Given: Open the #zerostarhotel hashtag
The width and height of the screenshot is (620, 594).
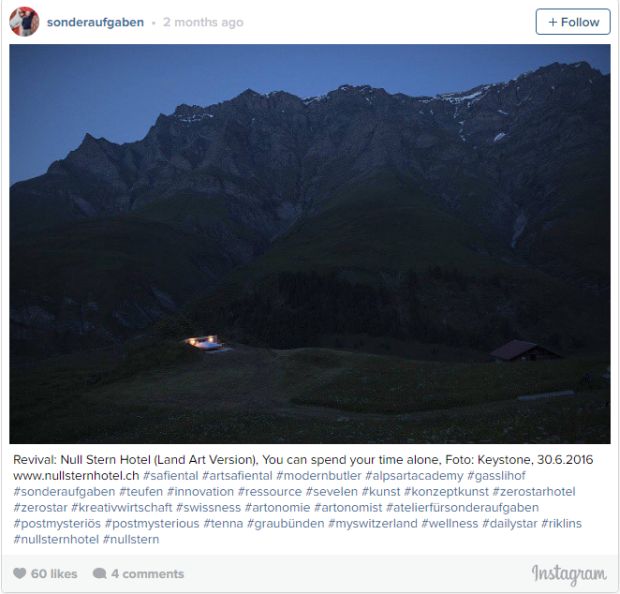Looking at the screenshot, I should pyautogui.click(x=534, y=492).
